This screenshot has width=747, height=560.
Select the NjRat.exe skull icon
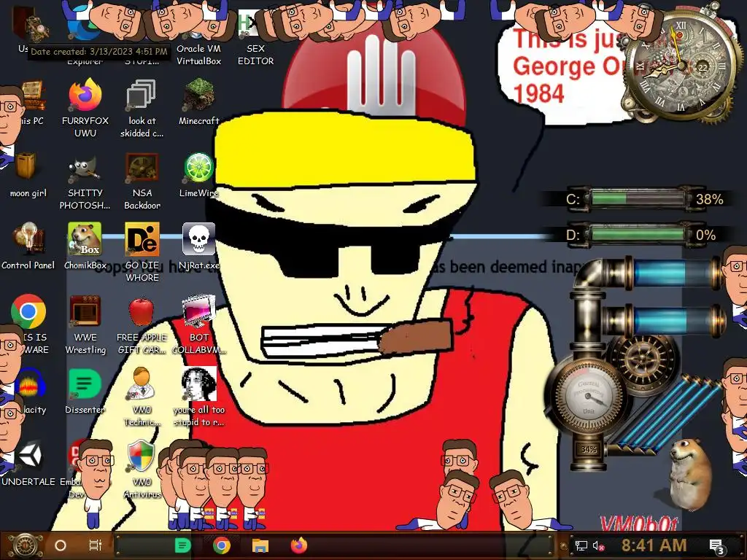click(x=198, y=246)
